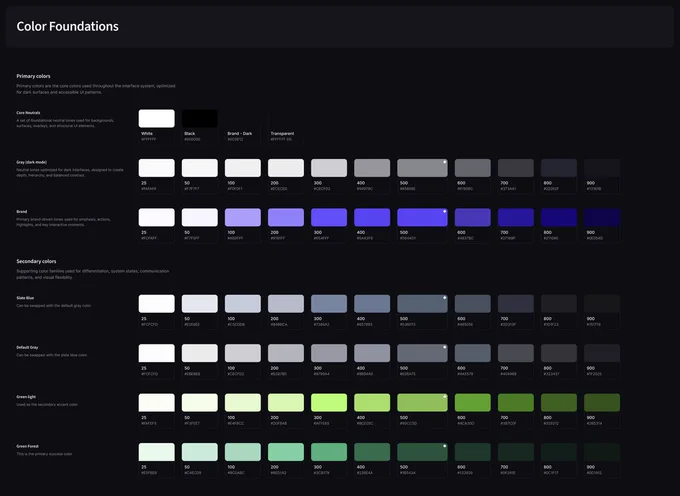680x496 pixels.
Task: Choose the Brand 400 swatch
Action: pyautogui.click(x=372, y=217)
